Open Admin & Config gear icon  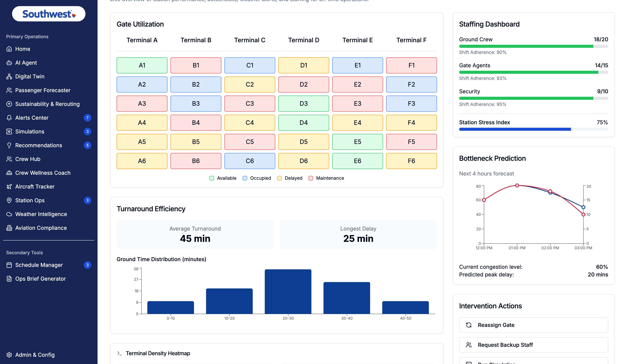[9, 355]
